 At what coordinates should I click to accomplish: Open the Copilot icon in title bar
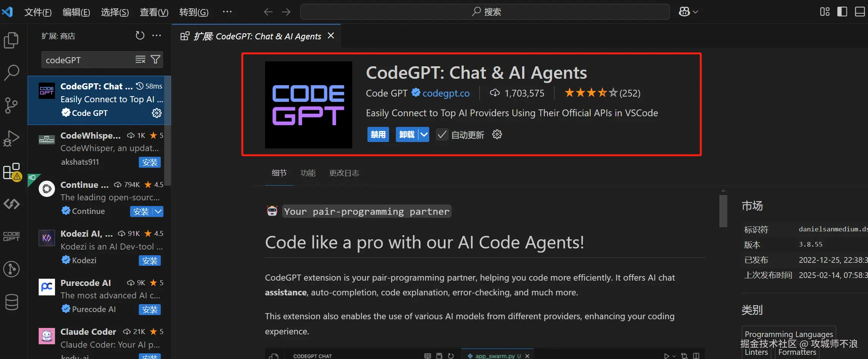click(684, 12)
